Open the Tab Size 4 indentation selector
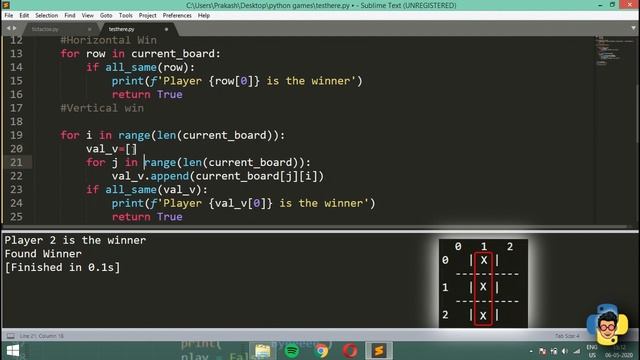Viewport: 640px width, 360px height. tap(567, 336)
